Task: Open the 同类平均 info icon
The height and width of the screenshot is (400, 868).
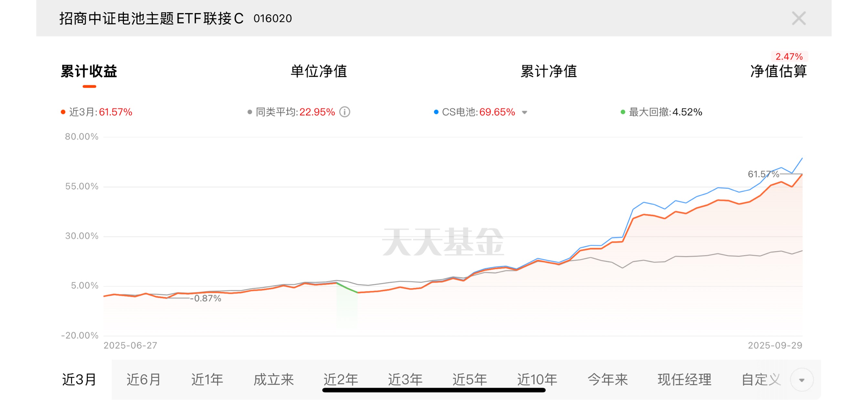Action: [344, 112]
